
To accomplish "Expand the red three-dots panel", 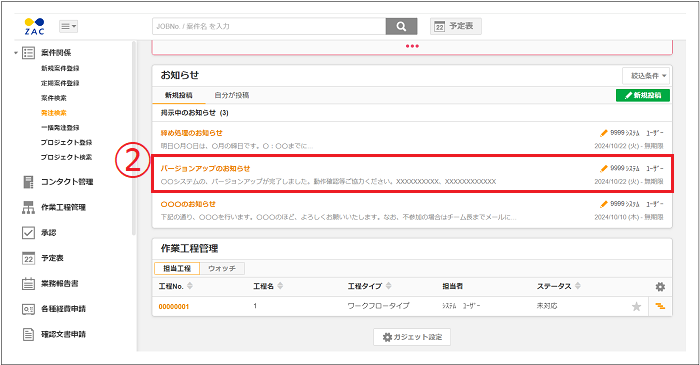I will tap(412, 46).
